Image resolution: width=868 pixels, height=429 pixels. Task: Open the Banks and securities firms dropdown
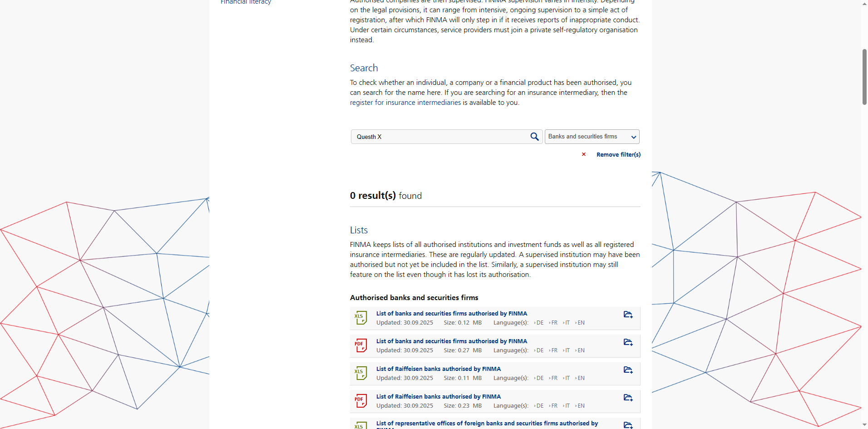click(592, 137)
